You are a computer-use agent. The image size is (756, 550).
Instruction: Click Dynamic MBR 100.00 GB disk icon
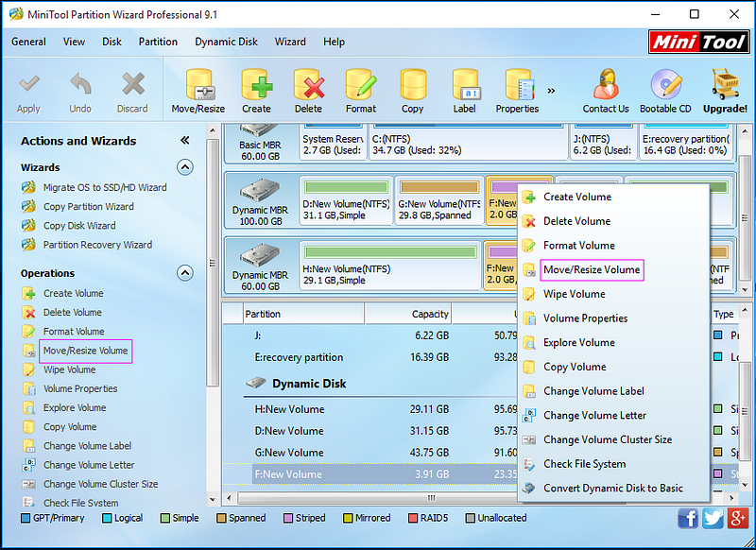(x=260, y=190)
